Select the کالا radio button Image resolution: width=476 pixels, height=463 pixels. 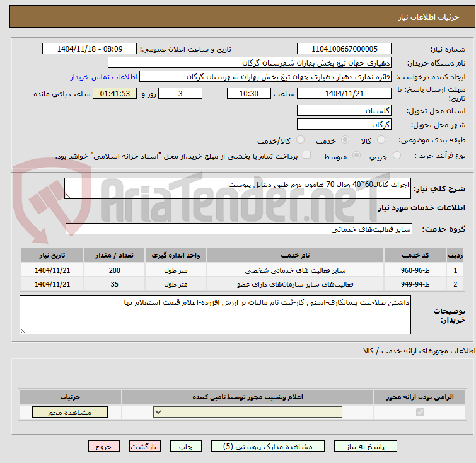tap(381, 140)
